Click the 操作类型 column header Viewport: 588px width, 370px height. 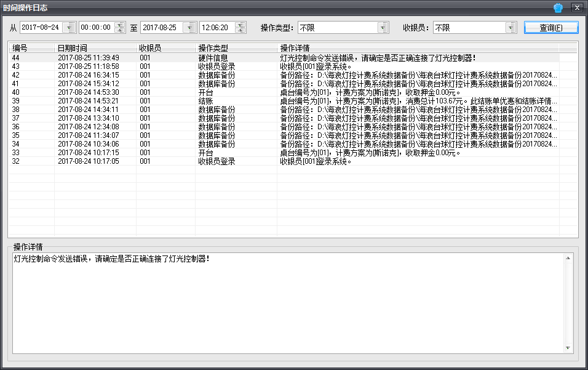pyautogui.click(x=236, y=47)
